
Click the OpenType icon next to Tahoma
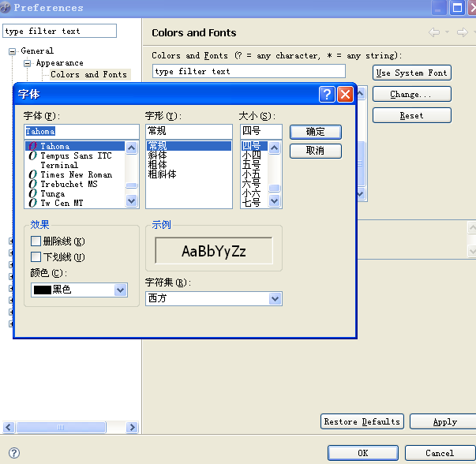tap(33, 146)
